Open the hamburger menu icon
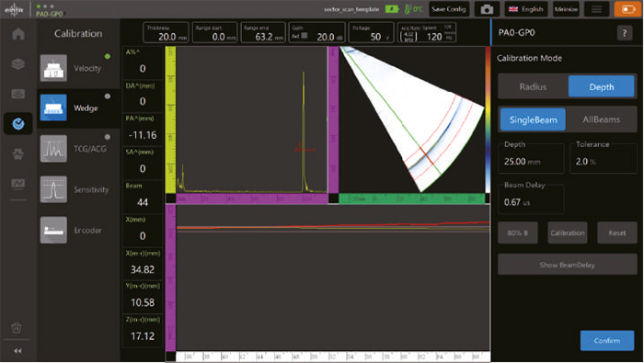Viewport: 644px width, 363px height. pyautogui.click(x=596, y=9)
